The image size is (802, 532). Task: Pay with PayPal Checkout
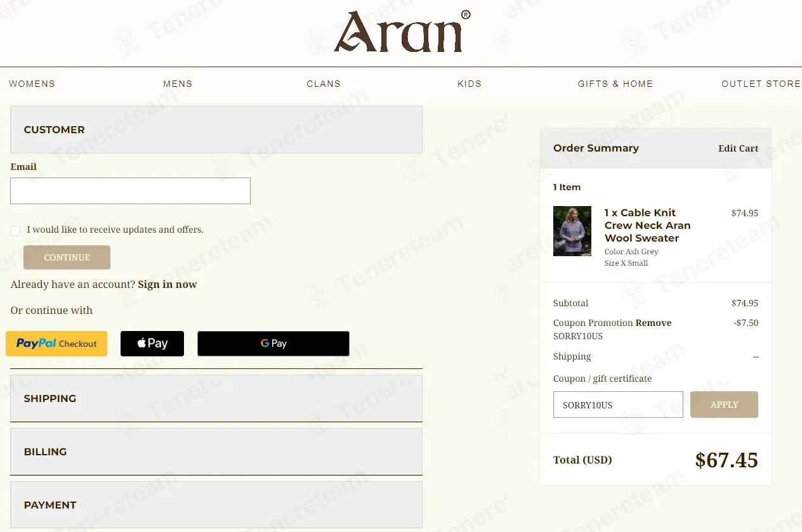[56, 344]
